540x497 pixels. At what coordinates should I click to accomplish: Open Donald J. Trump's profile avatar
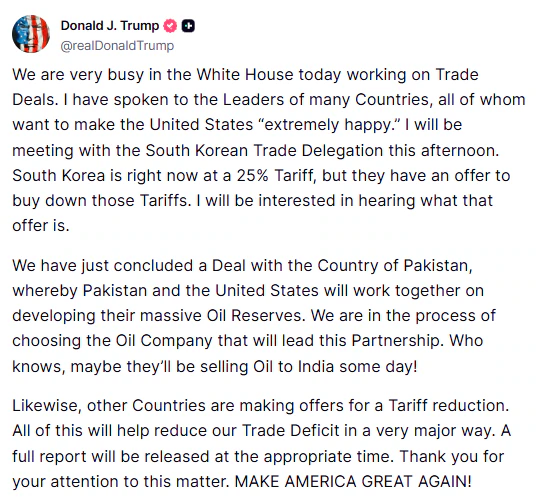click(x=31, y=34)
